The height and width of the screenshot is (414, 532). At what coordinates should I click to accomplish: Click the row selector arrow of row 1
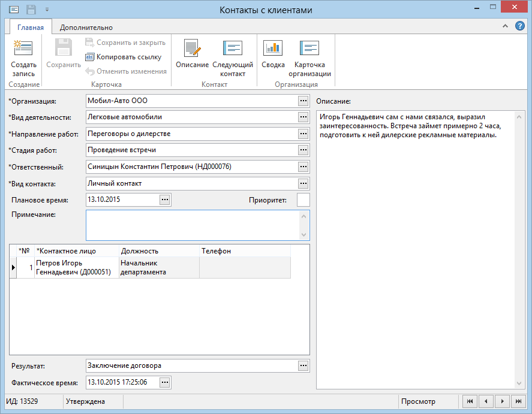pyautogui.click(x=13, y=267)
